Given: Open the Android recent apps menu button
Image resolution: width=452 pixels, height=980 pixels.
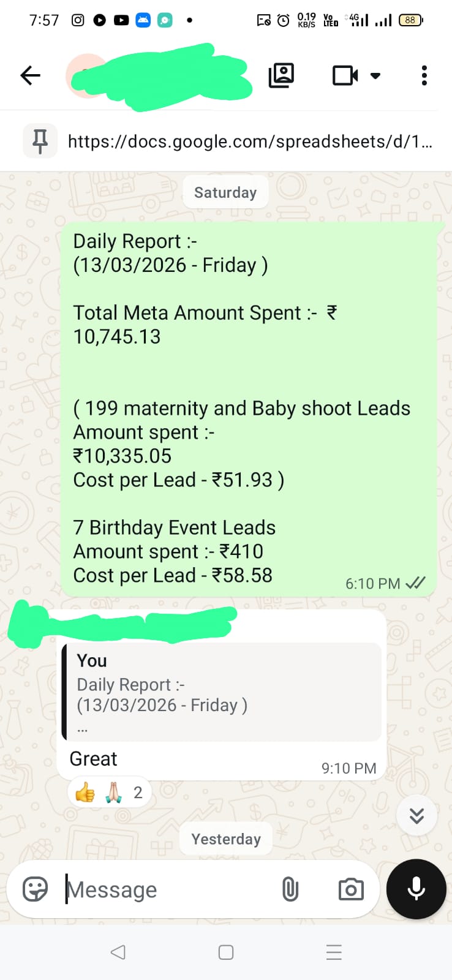Looking at the screenshot, I should (334, 952).
